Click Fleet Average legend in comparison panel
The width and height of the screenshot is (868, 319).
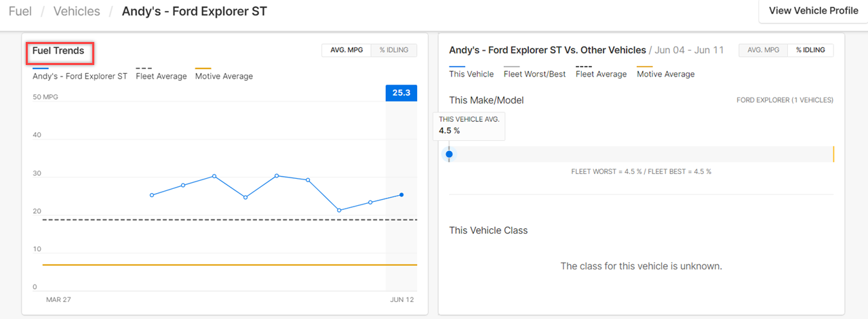coord(601,74)
